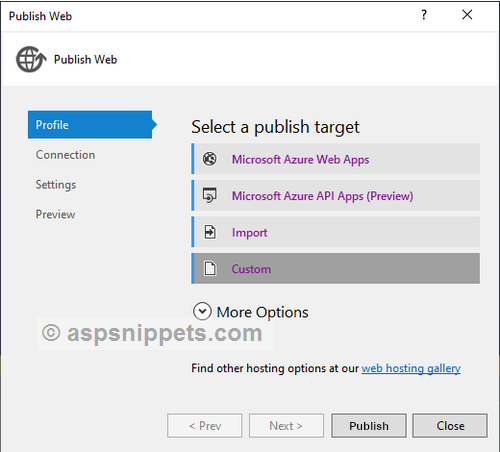Click the Close button at bottom

point(450,426)
